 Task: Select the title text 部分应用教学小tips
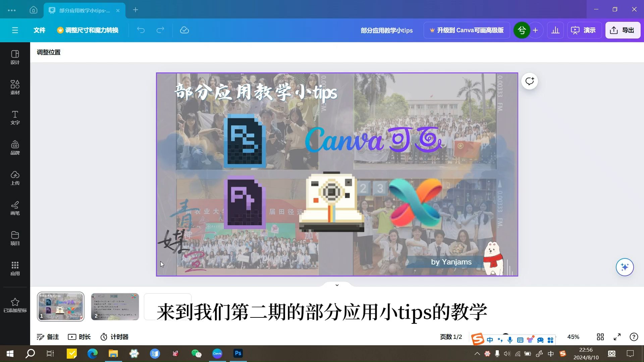(256, 92)
